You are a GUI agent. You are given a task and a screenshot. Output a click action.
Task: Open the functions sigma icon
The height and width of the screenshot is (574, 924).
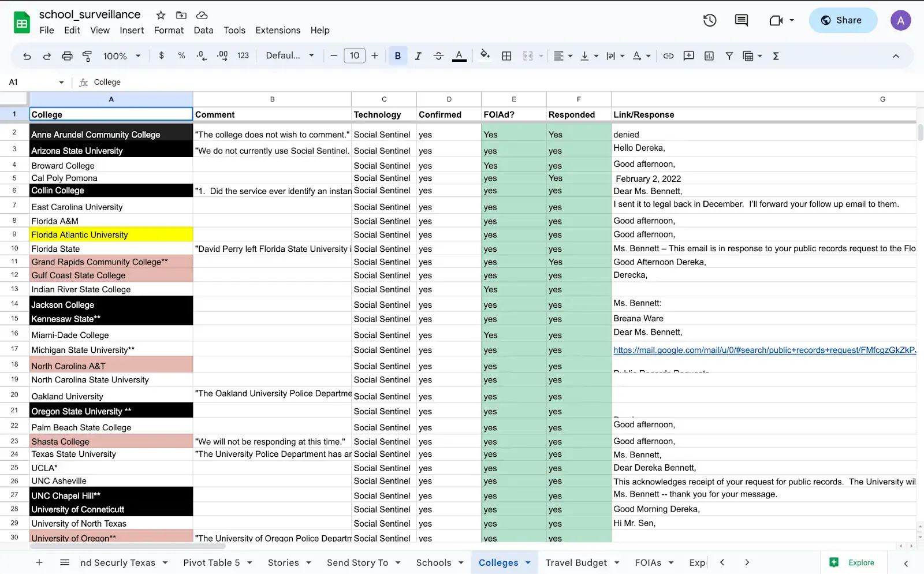(776, 56)
